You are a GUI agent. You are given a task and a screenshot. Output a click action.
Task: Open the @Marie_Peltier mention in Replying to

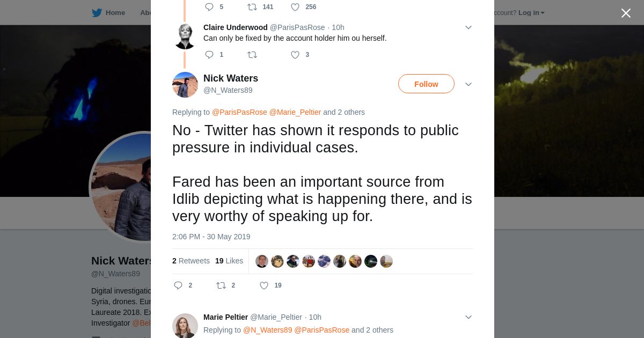[295, 112]
